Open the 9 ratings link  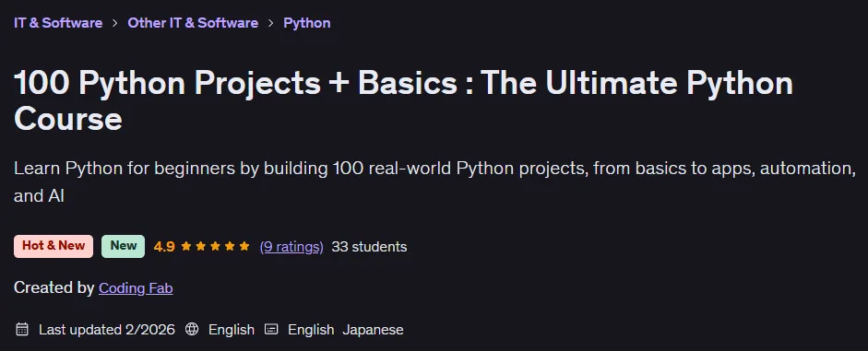click(291, 247)
